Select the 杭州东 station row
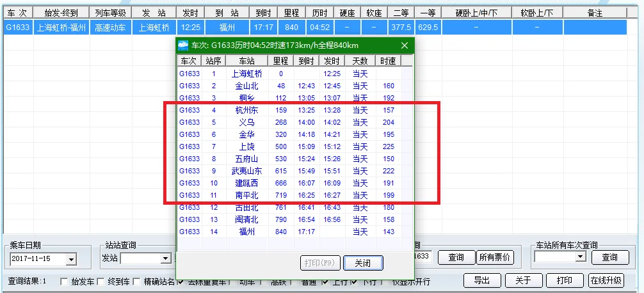The height and width of the screenshot is (293, 644). pos(289,110)
